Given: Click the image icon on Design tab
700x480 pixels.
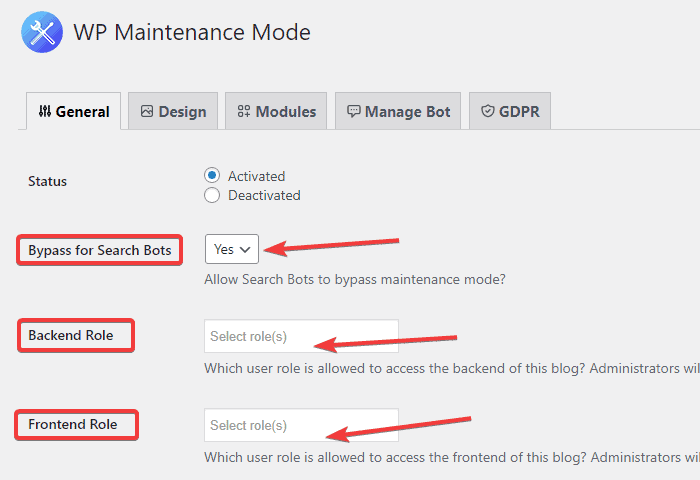Looking at the screenshot, I should click(147, 112).
